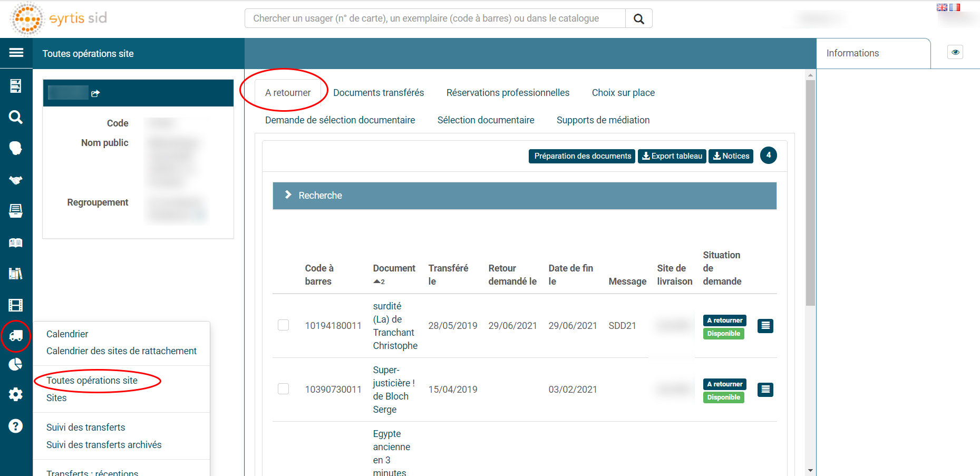Click the A retourner badge in row 10390730011
Screen dimensions: 980x476
point(724,384)
